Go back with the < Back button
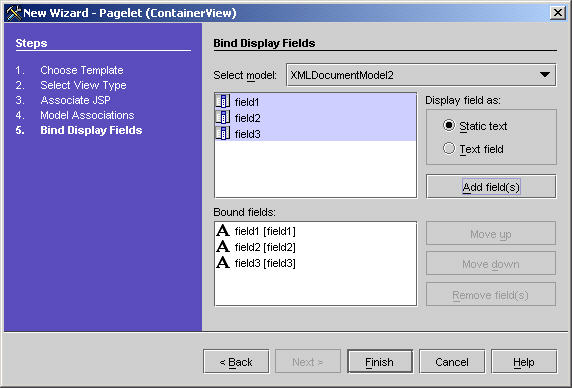The height and width of the screenshot is (388, 572). tap(236, 362)
